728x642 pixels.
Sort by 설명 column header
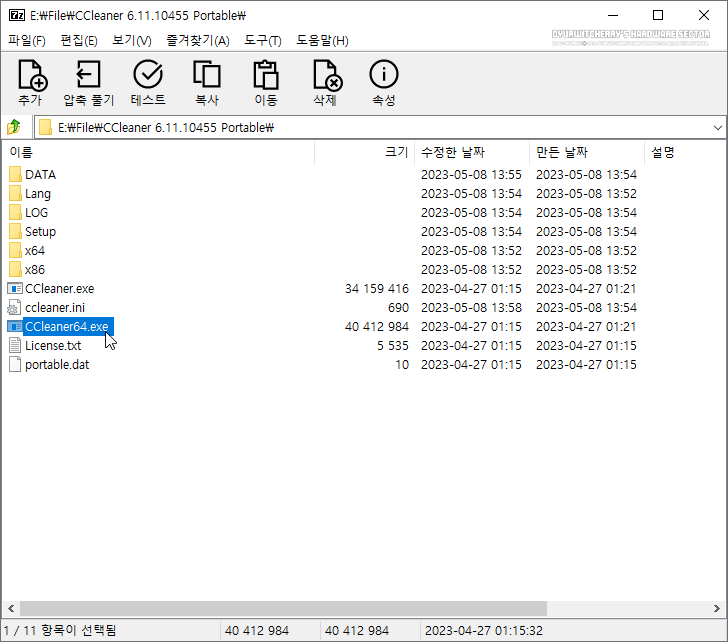tap(685, 152)
